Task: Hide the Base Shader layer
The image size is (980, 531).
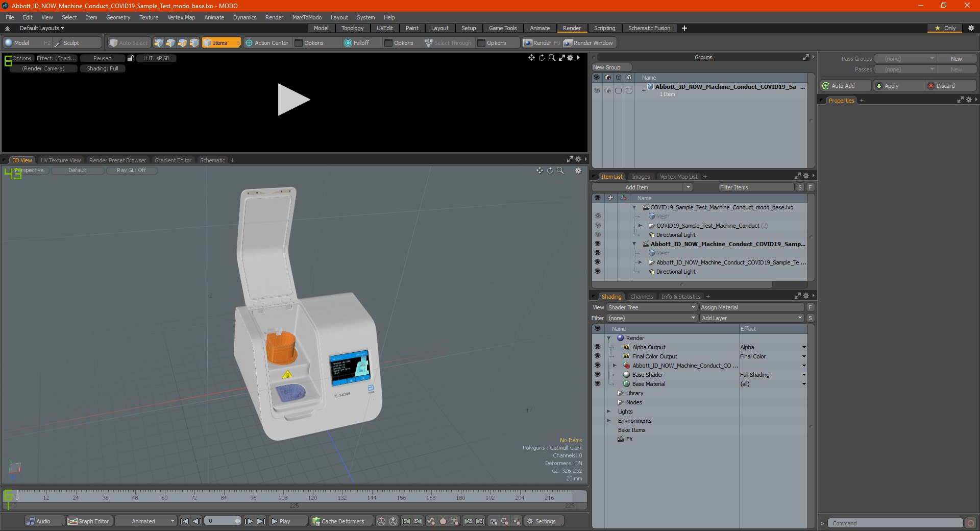Action: 597,375
